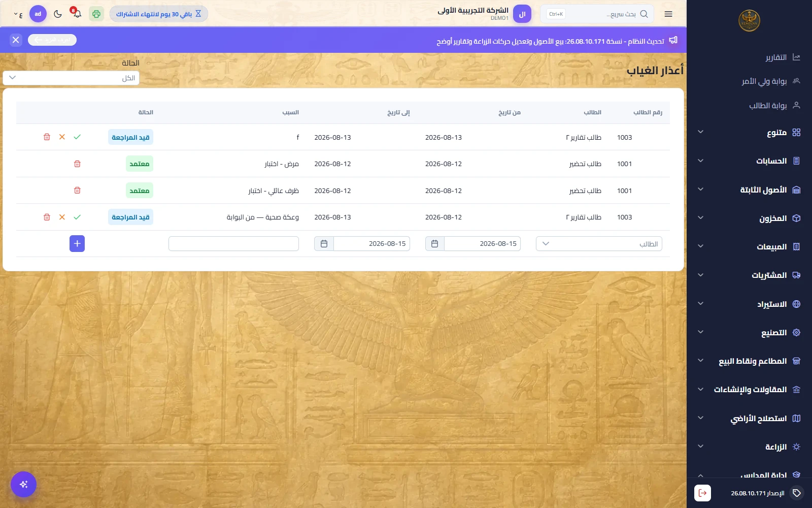Click the company logo in sidebar
The width and height of the screenshot is (812, 508).
(749, 21)
